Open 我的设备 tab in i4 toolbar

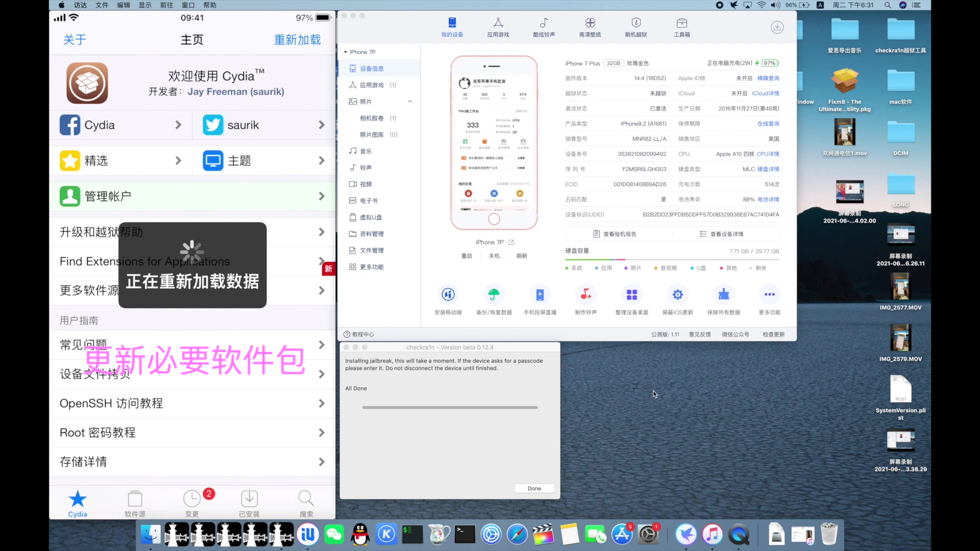tap(452, 27)
